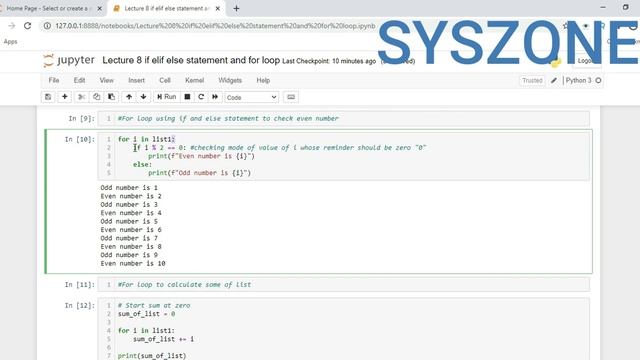This screenshot has height=360, width=640.
Task: Click the Python 3 kernel indicator circle
Action: pos(598,81)
